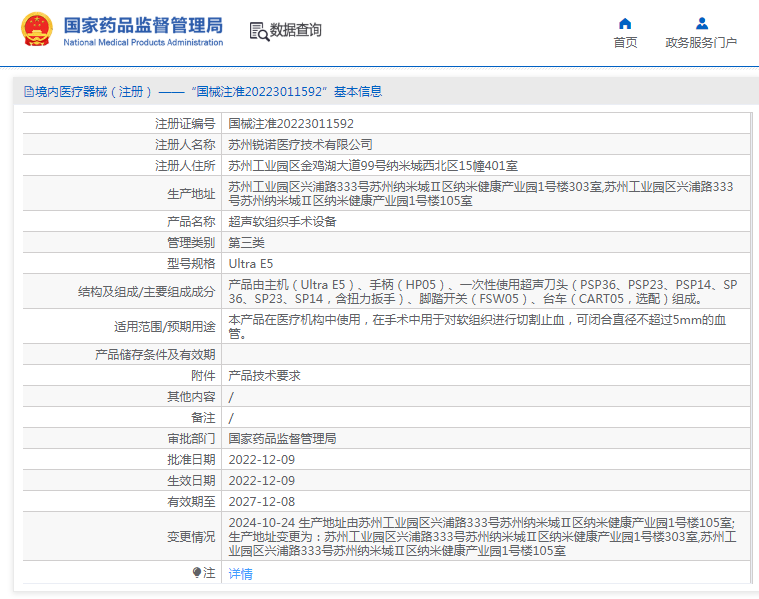Screen dimensions: 759x599
Task: Click the bulb icon beside 注
Action: click(196, 573)
